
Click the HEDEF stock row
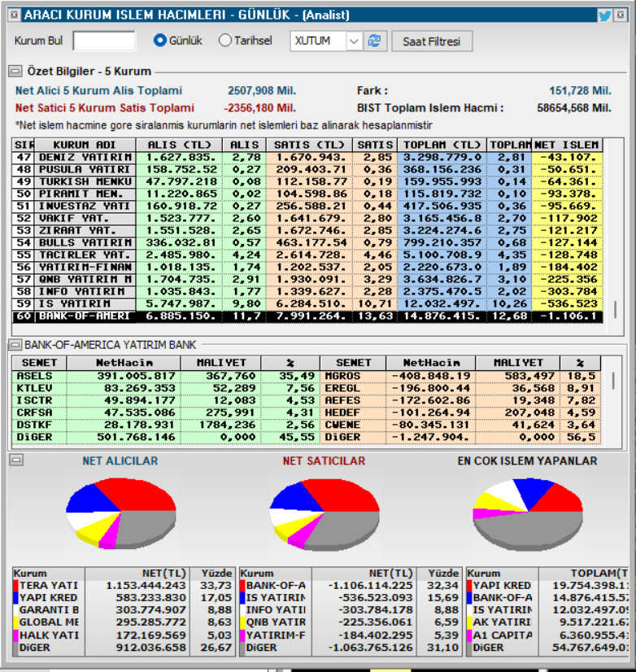tap(460, 413)
